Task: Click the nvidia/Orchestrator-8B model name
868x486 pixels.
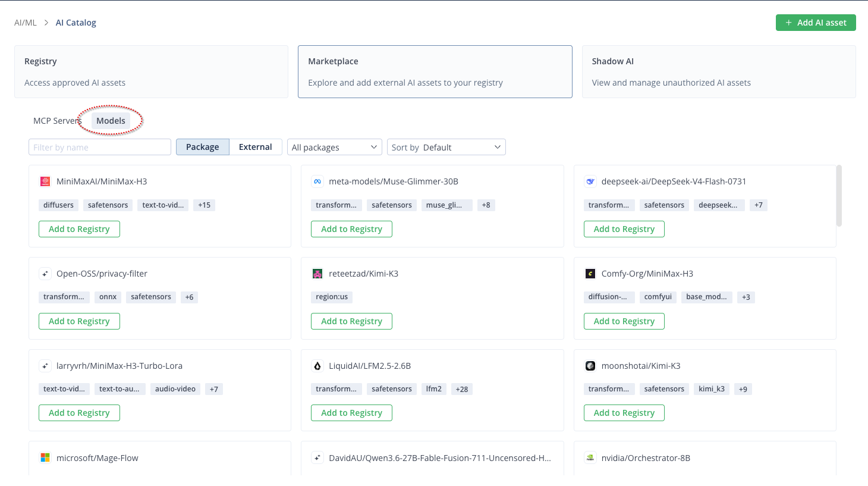Action: point(646,458)
